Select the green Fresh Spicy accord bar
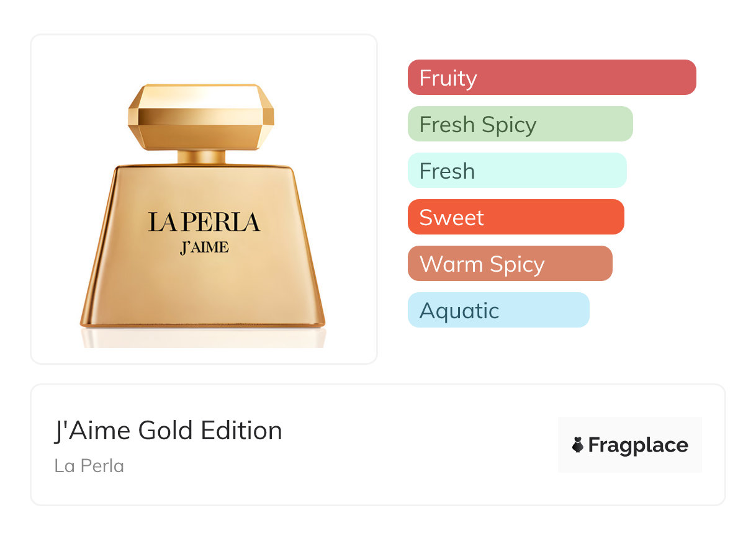The image size is (756, 536). click(x=520, y=124)
